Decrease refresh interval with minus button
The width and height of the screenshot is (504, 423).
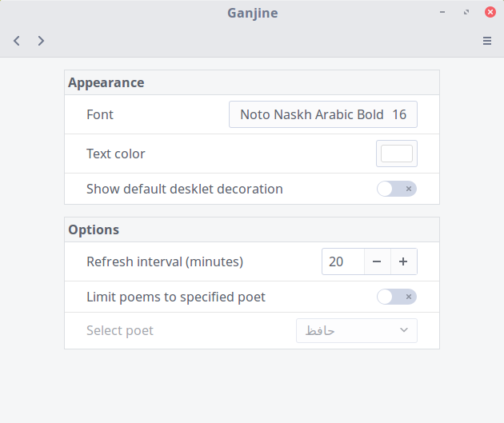(x=377, y=261)
